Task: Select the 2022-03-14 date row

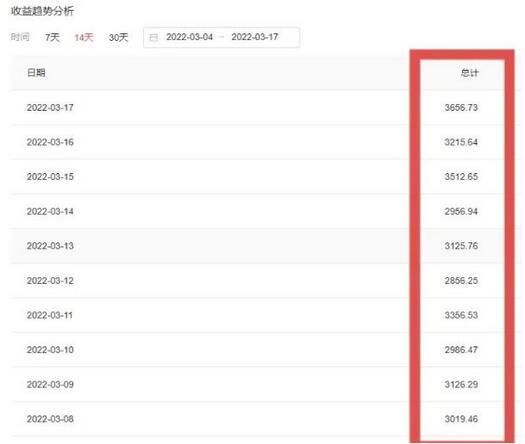Action: pyautogui.click(x=266, y=211)
